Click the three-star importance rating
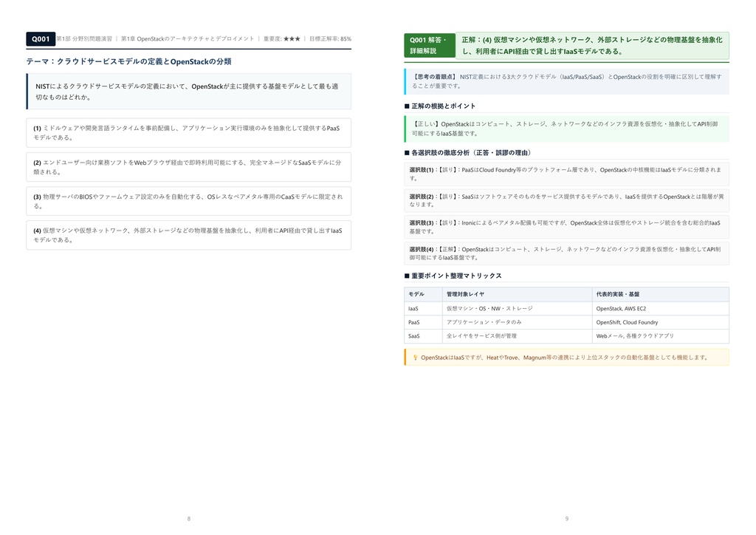The height and width of the screenshot is (535, 756). [292, 38]
